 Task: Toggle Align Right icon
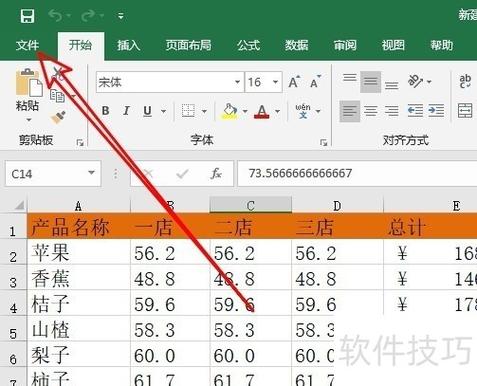pyautogui.click(x=391, y=111)
